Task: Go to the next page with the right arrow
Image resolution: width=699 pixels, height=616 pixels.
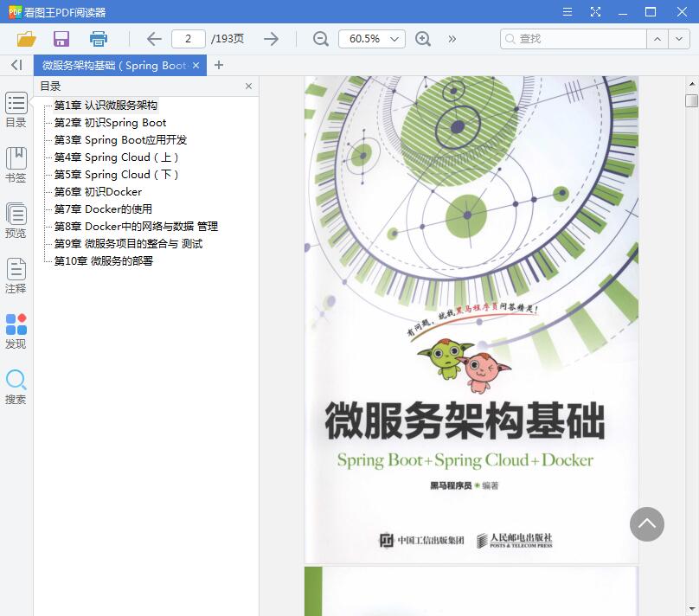Action: pos(271,39)
